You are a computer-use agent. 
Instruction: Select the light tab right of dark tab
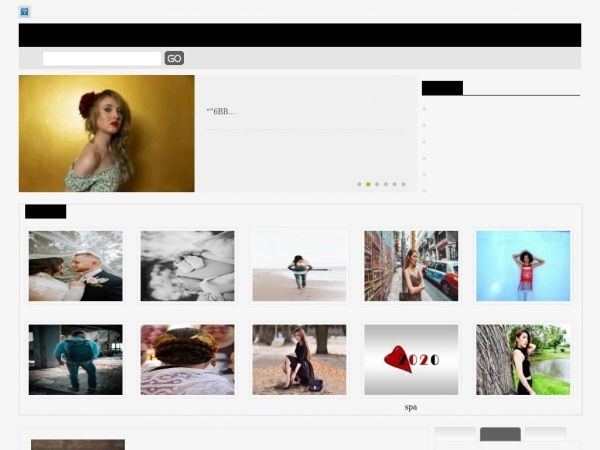click(545, 434)
